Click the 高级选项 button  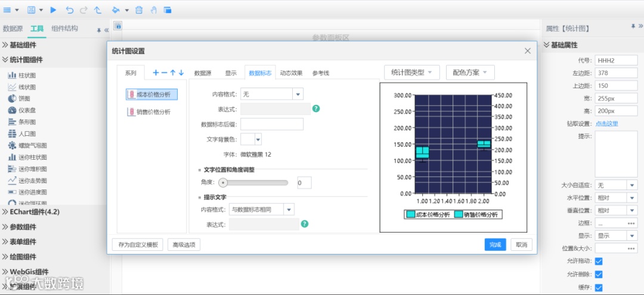click(x=184, y=244)
